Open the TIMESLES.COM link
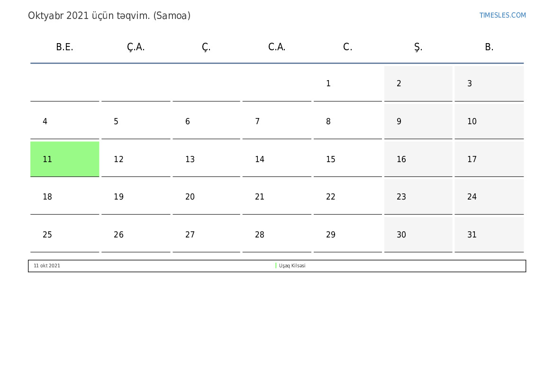 502,15
